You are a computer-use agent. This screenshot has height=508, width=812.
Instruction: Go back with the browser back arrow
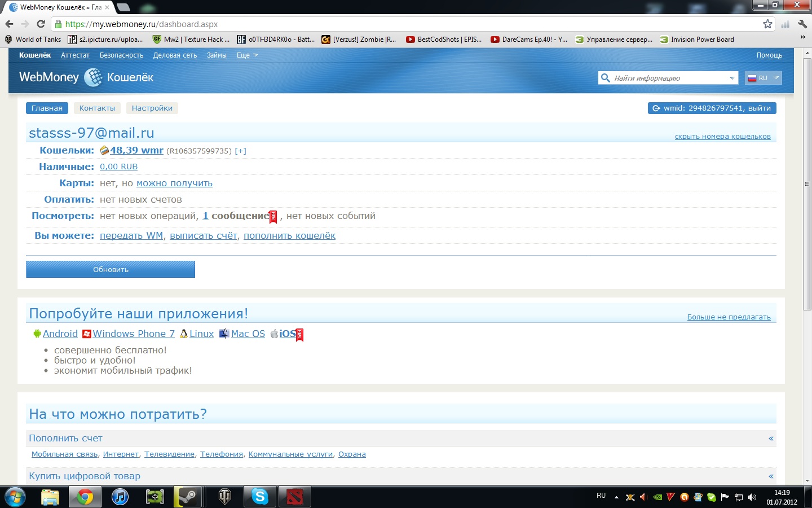point(9,24)
